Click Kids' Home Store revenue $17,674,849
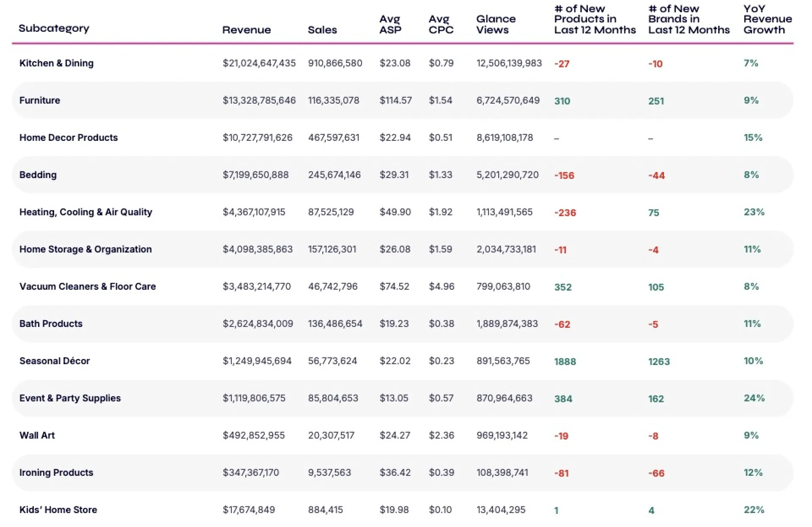Screen dimensions: 812x527 (x=249, y=510)
